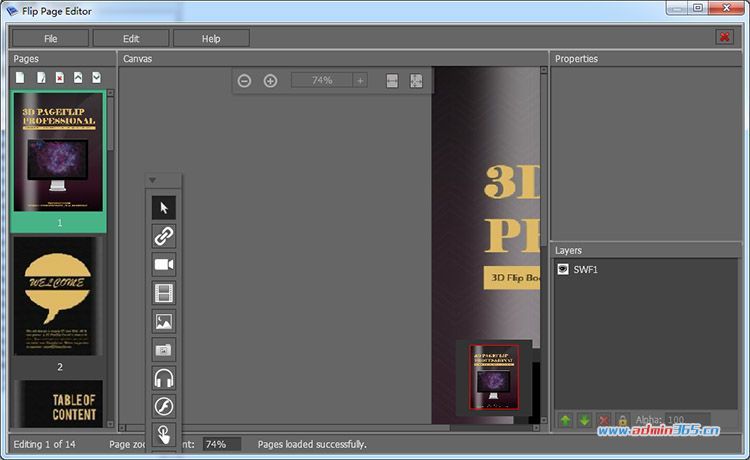
Task: Zoom out the canvas with minus circle
Action: pos(244,81)
